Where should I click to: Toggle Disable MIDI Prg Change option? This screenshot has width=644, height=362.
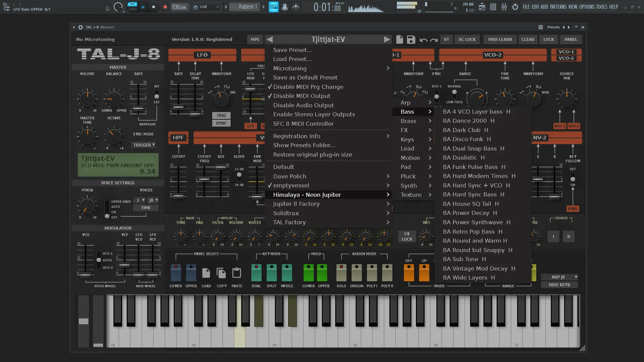[x=308, y=87]
